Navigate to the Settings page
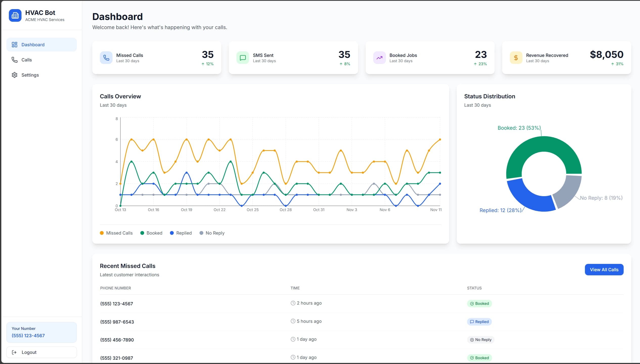The width and height of the screenshot is (640, 364). 30,75
